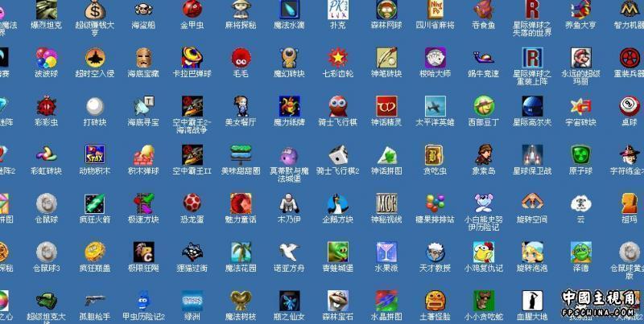Viewport: 644px width, 324px height.
Task: Launch the 宇宙砖块 icon
Action: 580,106
